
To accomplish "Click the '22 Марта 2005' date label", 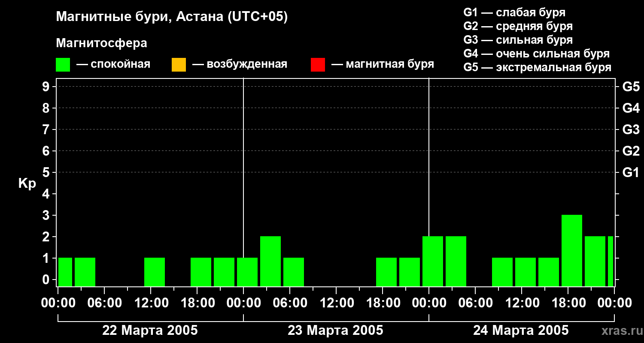I will point(150,331).
